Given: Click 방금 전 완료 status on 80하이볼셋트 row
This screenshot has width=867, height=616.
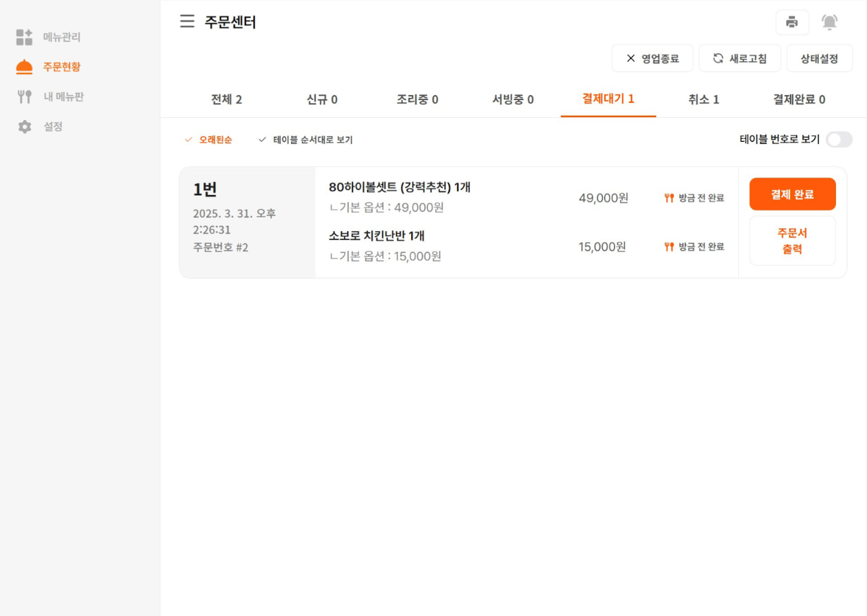Looking at the screenshot, I should [x=701, y=198].
